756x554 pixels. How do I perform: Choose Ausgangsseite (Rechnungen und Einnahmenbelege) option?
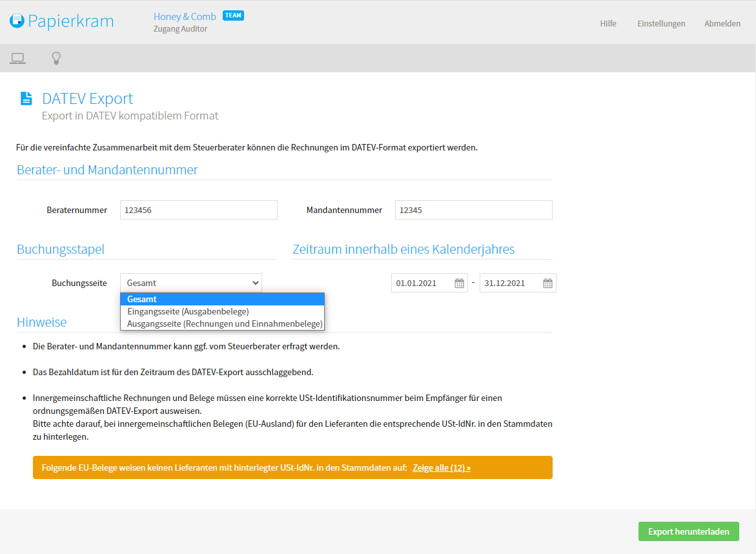[222, 323]
